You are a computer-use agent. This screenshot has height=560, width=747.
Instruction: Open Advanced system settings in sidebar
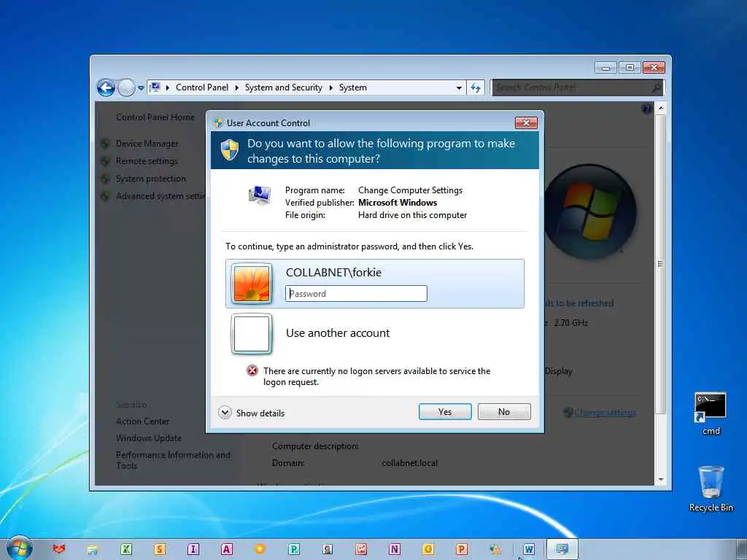[x=160, y=196]
